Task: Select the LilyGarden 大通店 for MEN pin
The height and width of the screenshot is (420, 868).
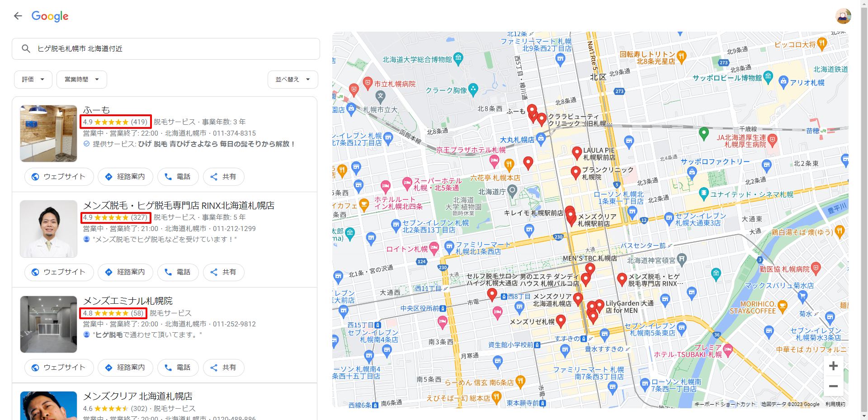Action: 599,306
